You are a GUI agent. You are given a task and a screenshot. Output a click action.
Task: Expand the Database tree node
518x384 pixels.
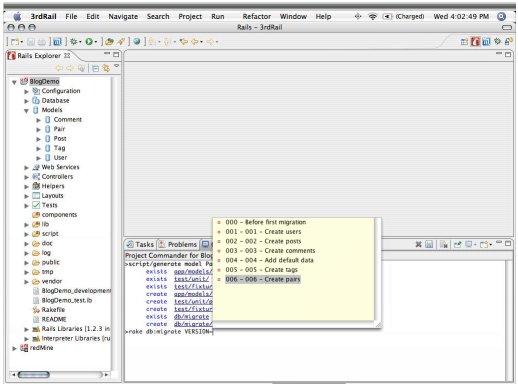tap(26, 101)
